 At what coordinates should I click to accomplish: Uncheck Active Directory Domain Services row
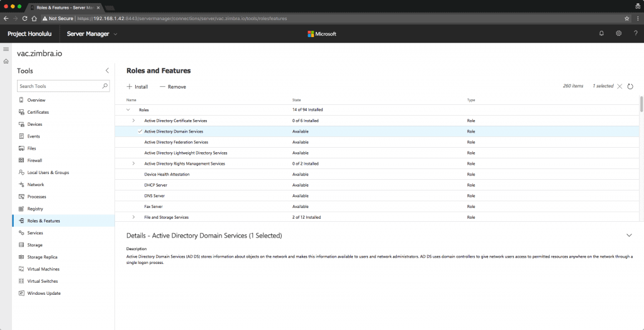(140, 131)
